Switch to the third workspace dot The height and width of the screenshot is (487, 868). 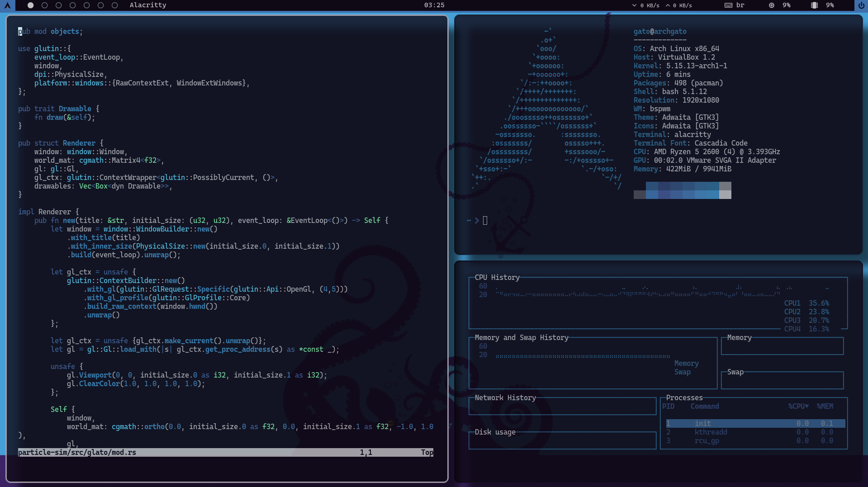[58, 5]
